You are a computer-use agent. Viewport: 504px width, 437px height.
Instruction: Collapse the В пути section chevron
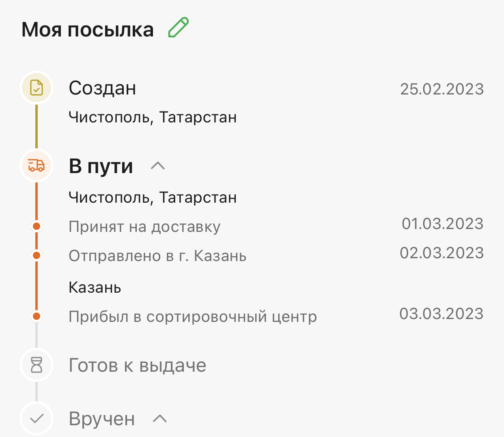tap(158, 166)
